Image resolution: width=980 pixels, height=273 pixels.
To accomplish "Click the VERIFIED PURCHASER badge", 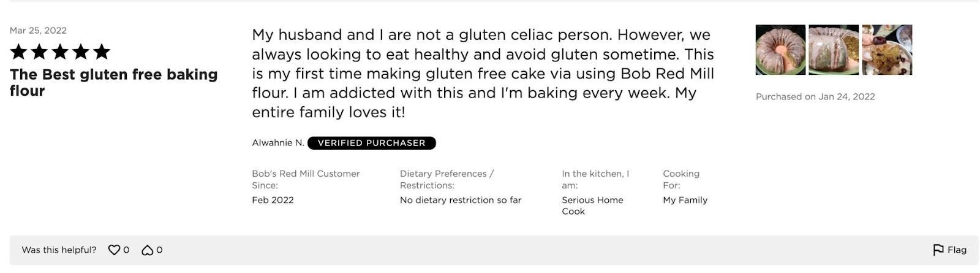I will [372, 143].
